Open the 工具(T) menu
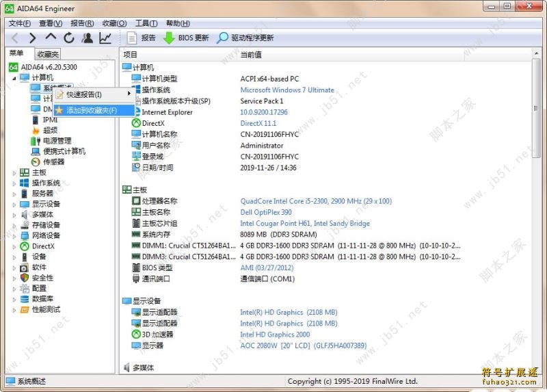Image resolution: width=547 pixels, height=392 pixels. pyautogui.click(x=146, y=23)
